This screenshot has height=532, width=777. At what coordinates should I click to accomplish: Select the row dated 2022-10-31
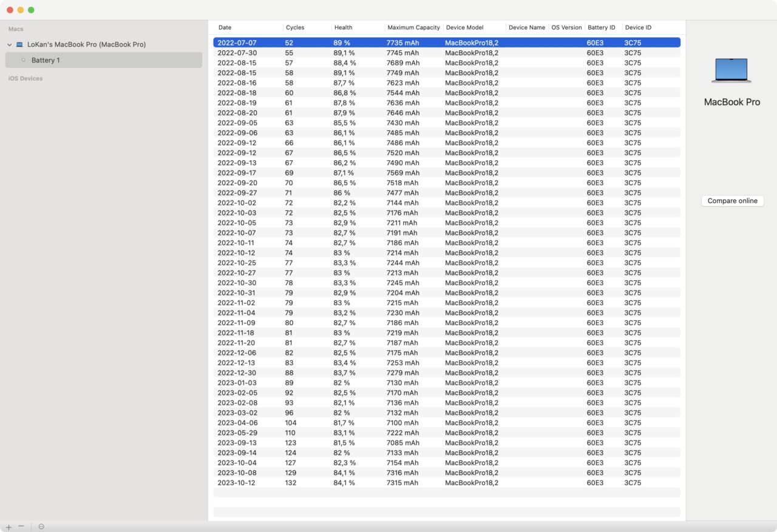447,293
